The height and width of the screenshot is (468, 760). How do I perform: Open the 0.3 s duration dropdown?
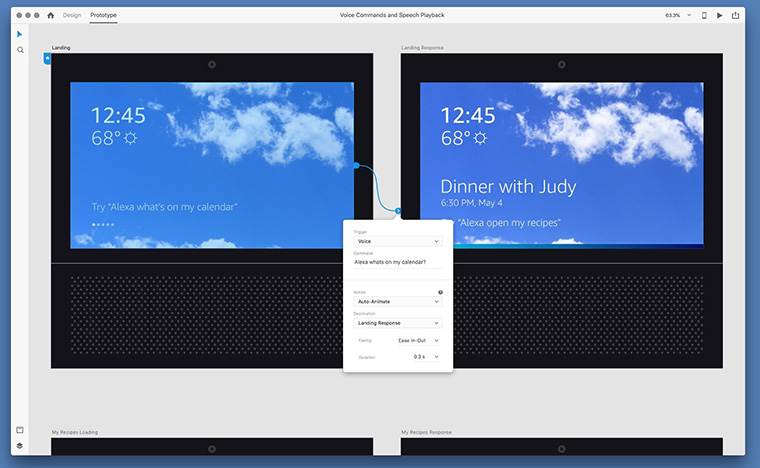(x=426, y=357)
